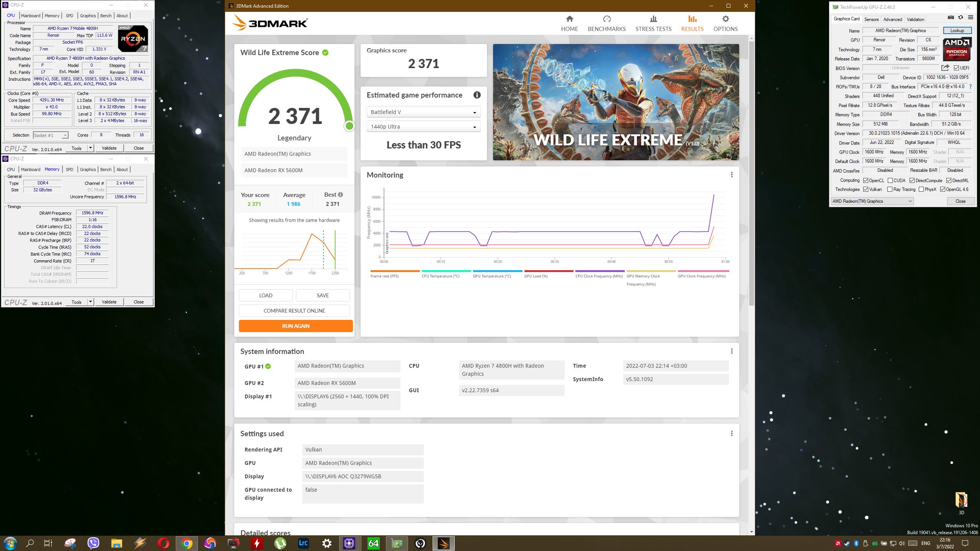Open uTorrent from the taskbar
Screen dimensions: 980x551
click(x=280, y=543)
